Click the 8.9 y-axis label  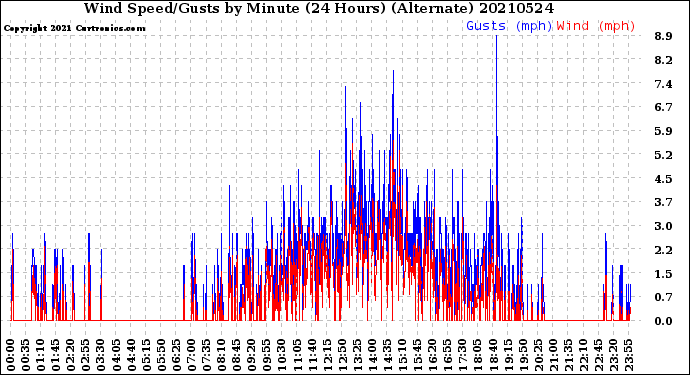[664, 37]
